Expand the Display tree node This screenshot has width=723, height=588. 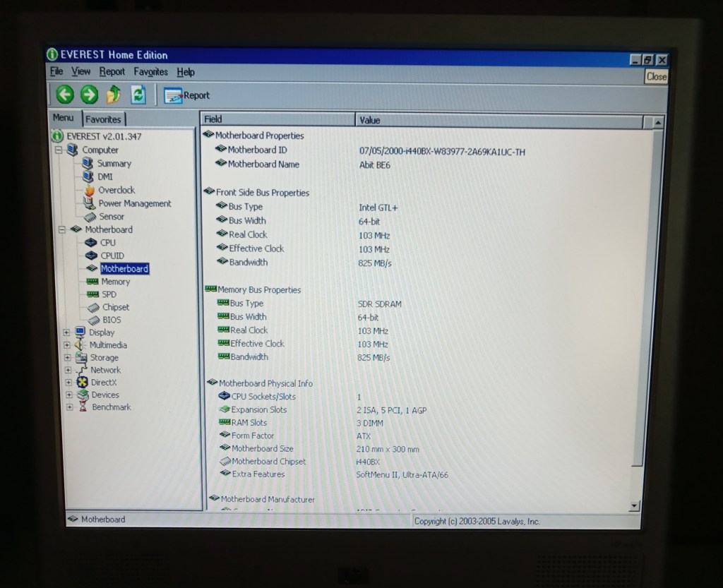pos(67,332)
